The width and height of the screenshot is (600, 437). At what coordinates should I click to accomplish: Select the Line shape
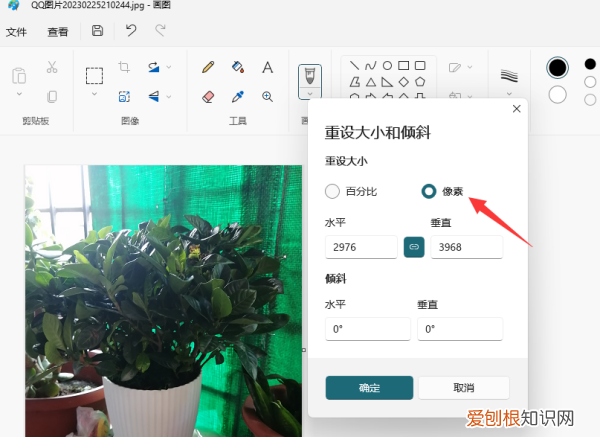coord(354,66)
